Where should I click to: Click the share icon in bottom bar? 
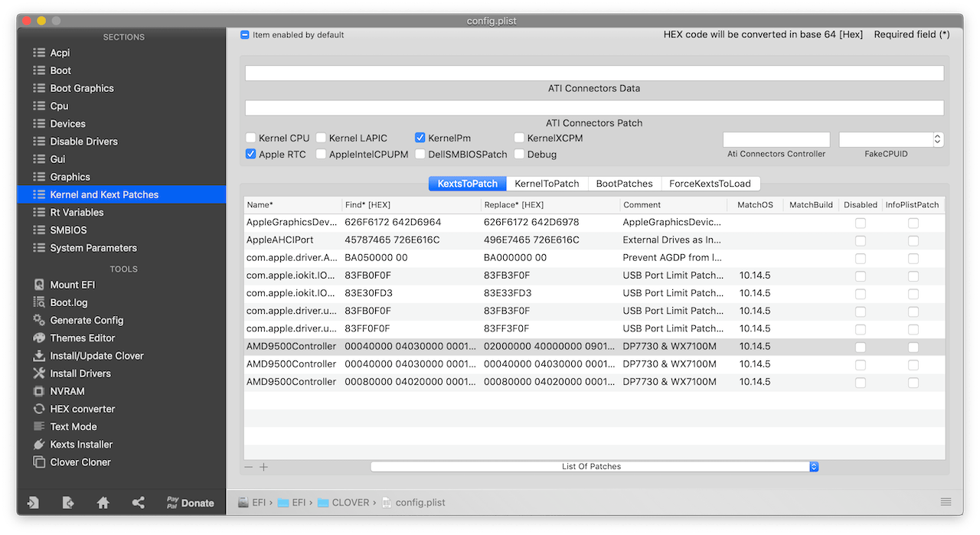[139, 503]
